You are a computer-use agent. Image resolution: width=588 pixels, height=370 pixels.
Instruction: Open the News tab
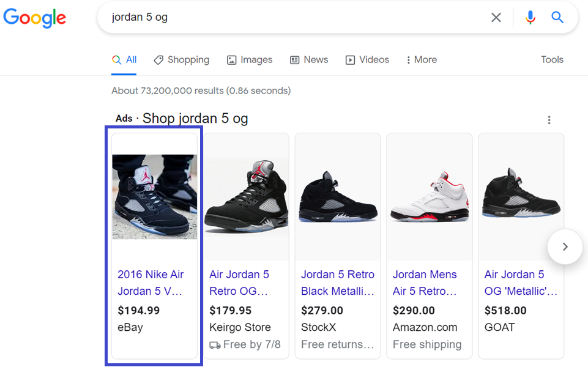(309, 59)
